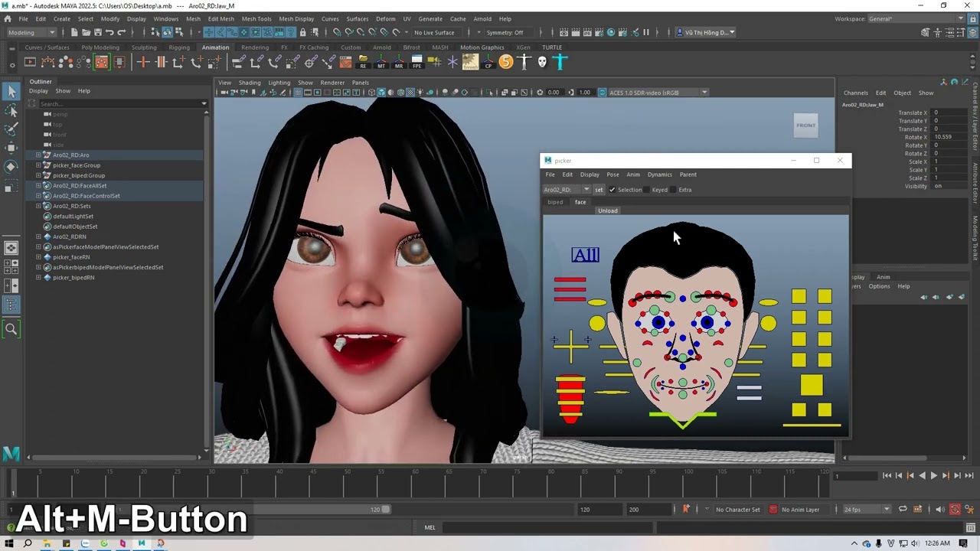Click the RE folder shelf icon
Screen dimensions: 980x551
click(x=363, y=62)
